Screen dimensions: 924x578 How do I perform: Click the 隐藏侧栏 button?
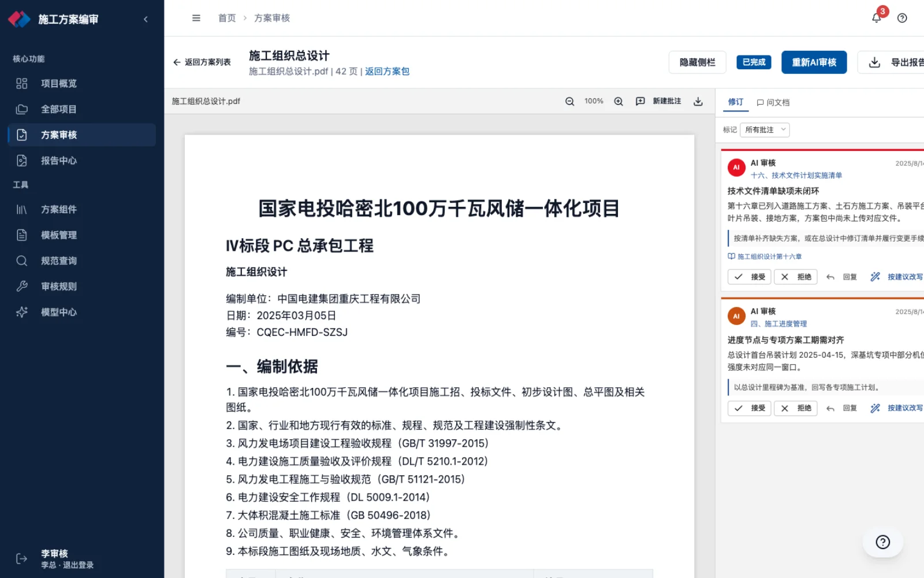(697, 62)
